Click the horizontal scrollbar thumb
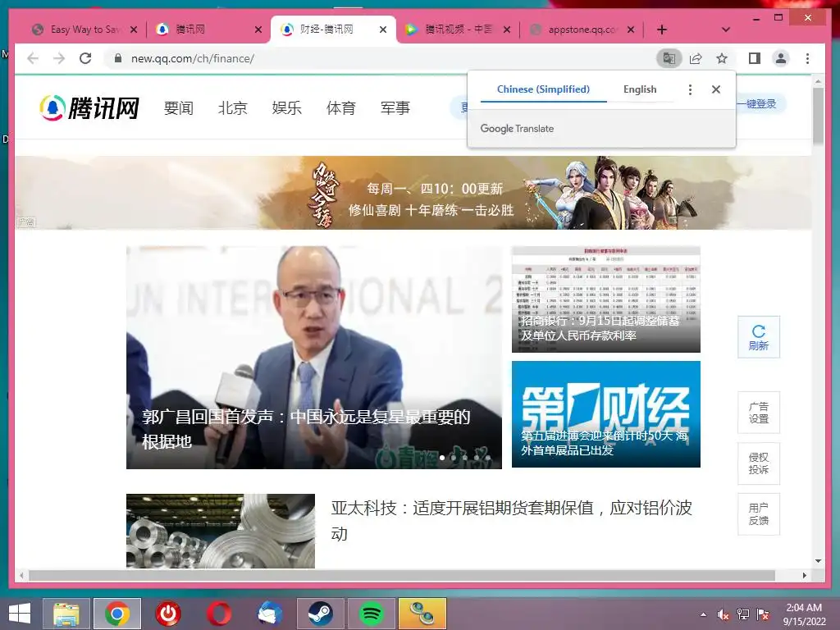Viewport: 840px width, 630px height. 402,575
